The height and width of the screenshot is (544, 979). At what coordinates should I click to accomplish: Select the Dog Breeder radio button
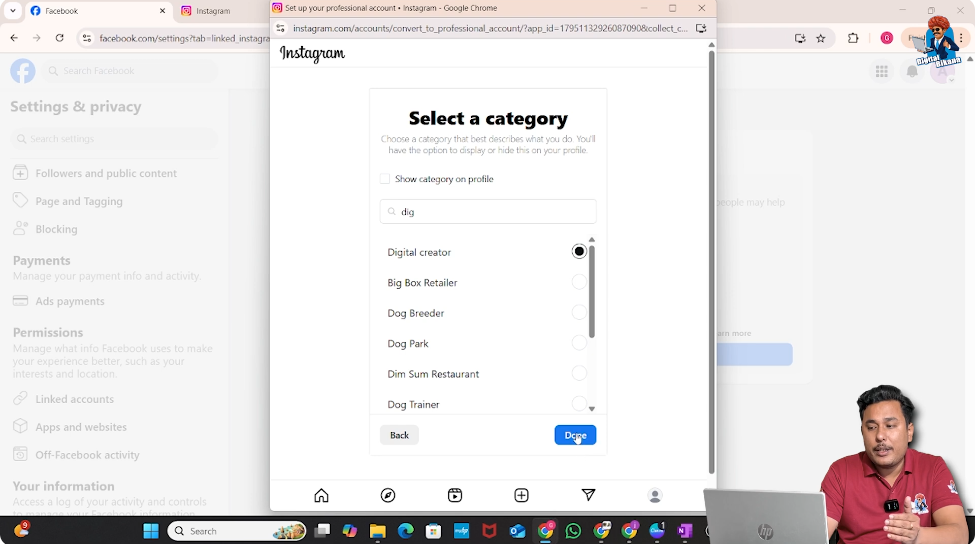pos(579,312)
